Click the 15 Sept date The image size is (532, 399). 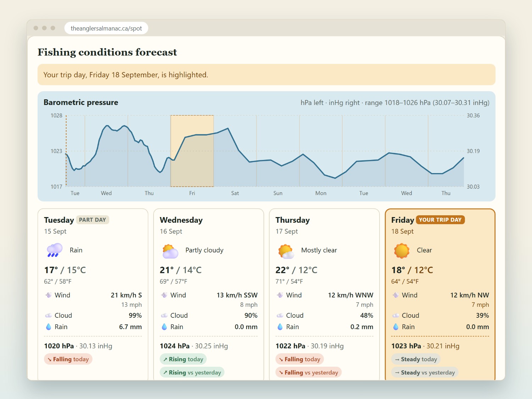55,231
